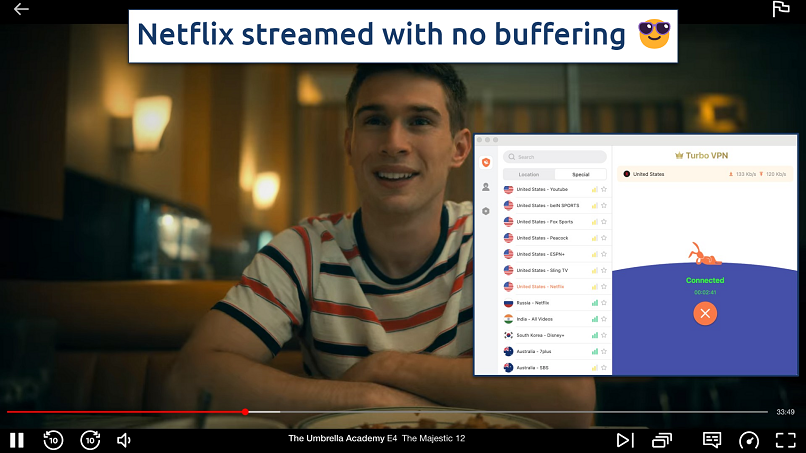
Task: Open the episodes list icon
Action: pyautogui.click(x=662, y=440)
